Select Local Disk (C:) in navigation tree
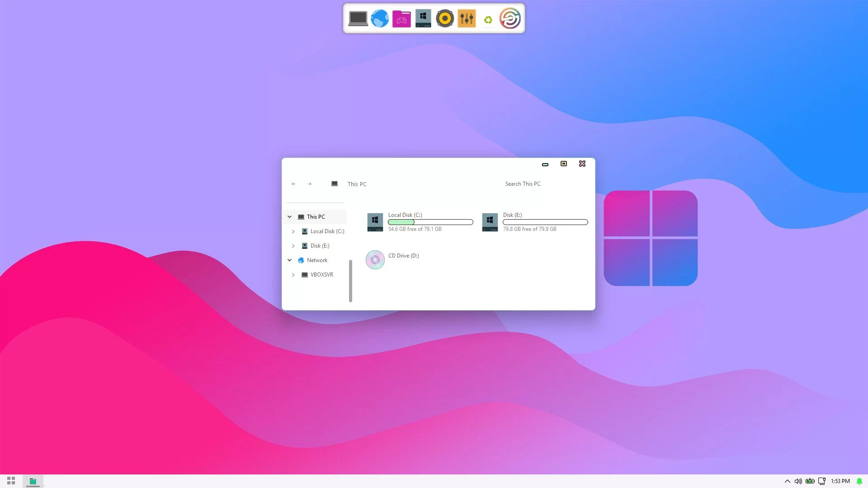This screenshot has width=868, height=488. (x=327, y=231)
